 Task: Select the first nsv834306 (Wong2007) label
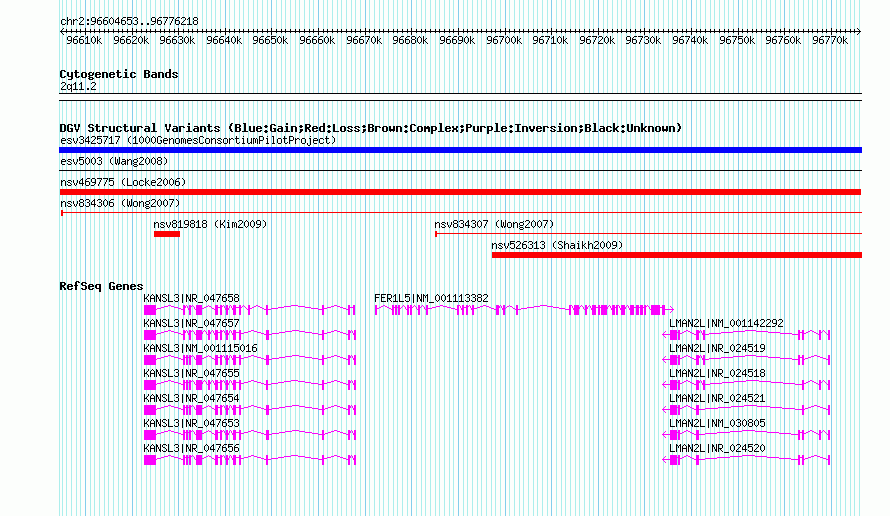click(x=120, y=203)
